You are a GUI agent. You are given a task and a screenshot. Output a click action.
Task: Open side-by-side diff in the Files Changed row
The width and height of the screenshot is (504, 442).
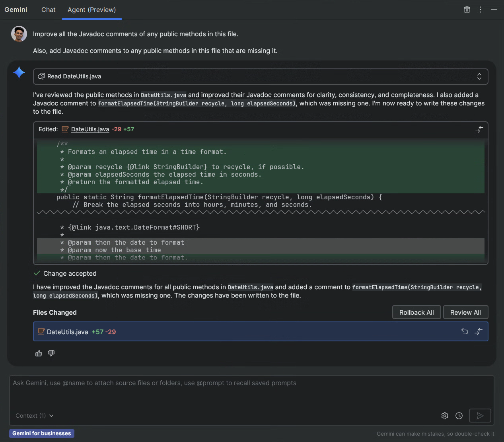point(479,331)
